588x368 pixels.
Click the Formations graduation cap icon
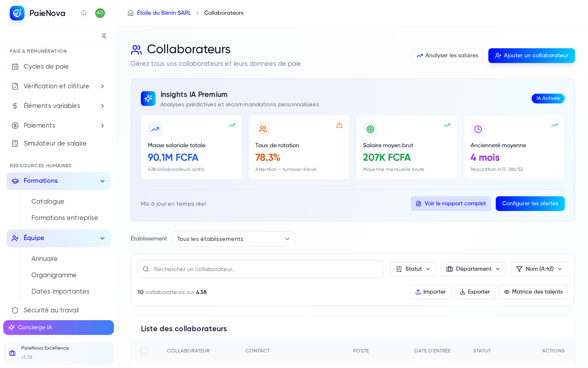click(15, 181)
